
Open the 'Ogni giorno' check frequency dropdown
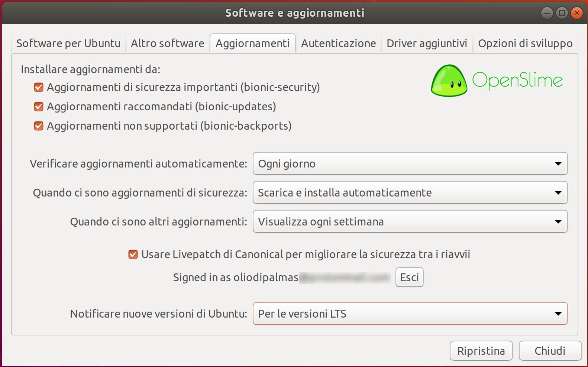click(410, 163)
